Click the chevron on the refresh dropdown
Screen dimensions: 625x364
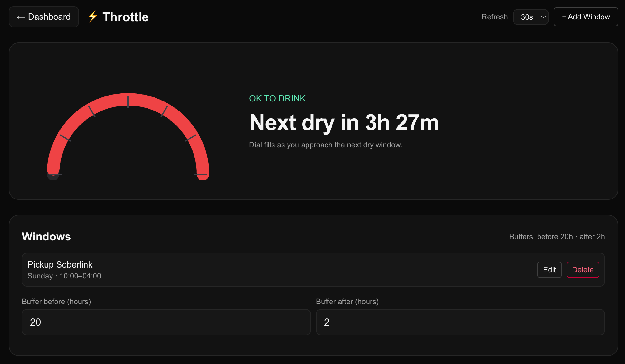[x=543, y=17]
